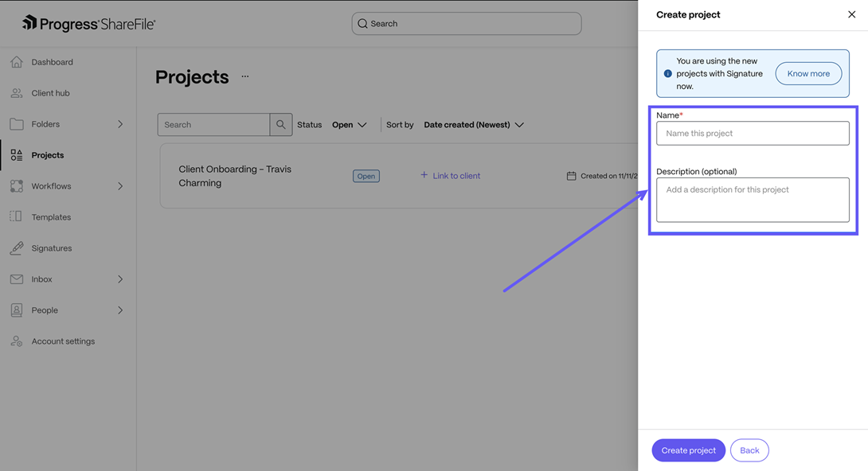The image size is (868, 471).
Task: Click the Know more button
Action: coord(808,72)
